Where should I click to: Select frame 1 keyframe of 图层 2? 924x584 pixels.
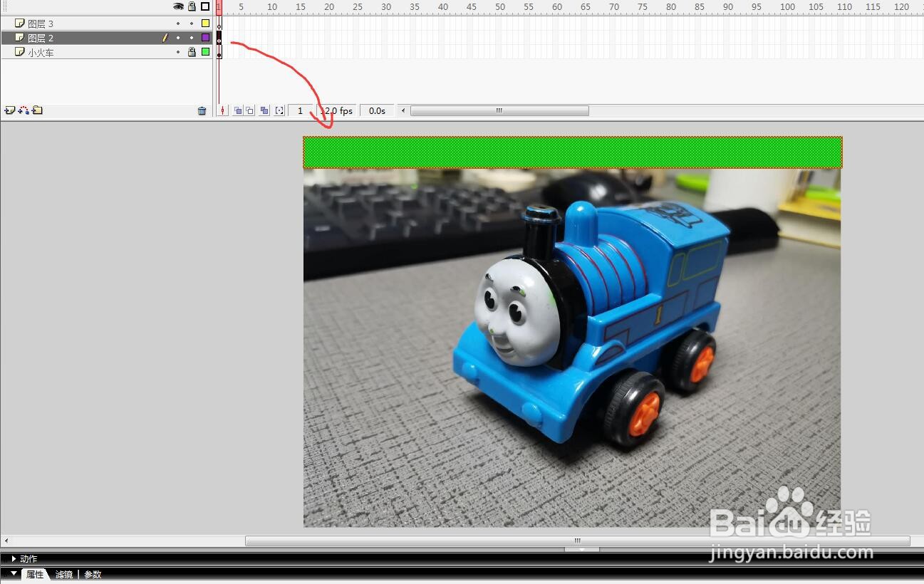219,38
